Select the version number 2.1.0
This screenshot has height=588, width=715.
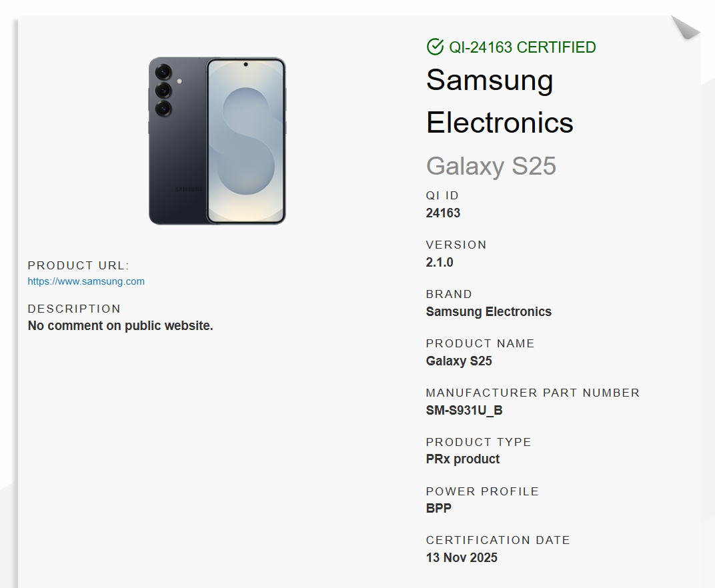pos(440,263)
